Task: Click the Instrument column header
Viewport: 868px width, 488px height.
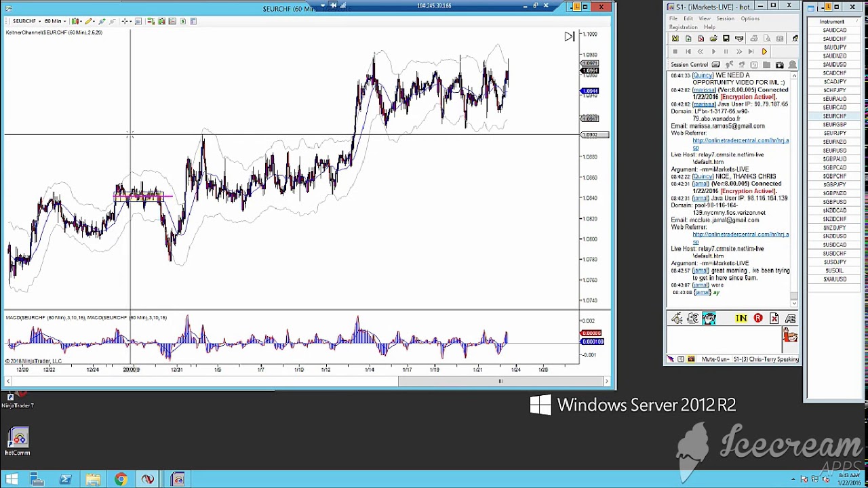Action: 833,22
